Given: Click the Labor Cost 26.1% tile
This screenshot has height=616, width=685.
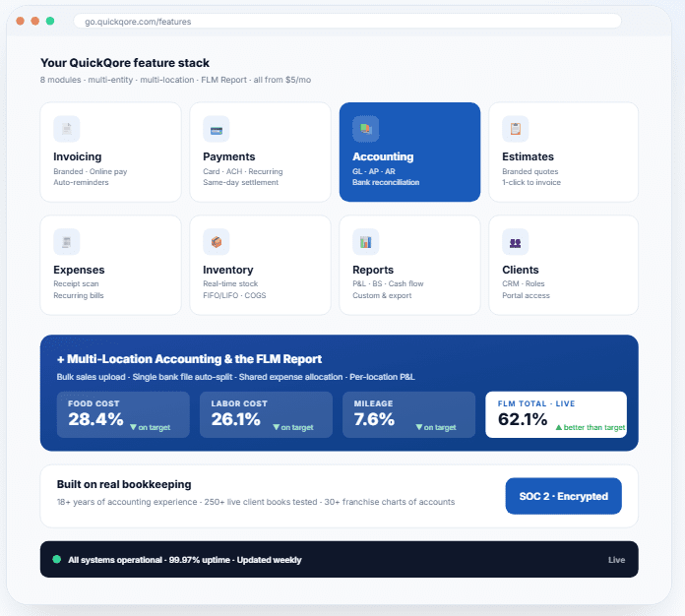Looking at the screenshot, I should pyautogui.click(x=266, y=414).
